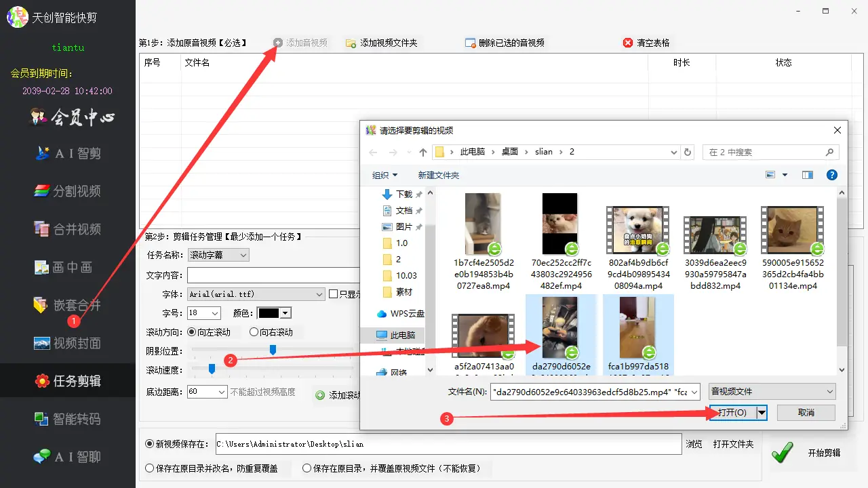Open the 音视频文件 file type dropdown

(x=772, y=392)
